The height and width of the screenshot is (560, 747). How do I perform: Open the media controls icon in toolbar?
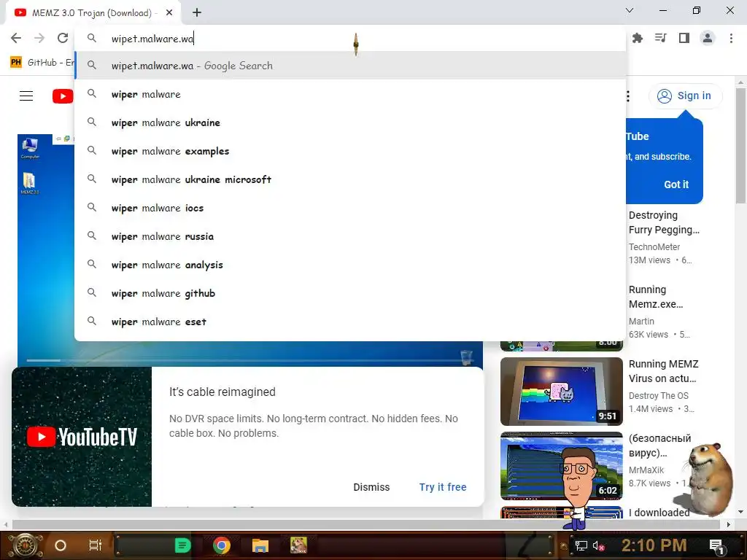(661, 38)
